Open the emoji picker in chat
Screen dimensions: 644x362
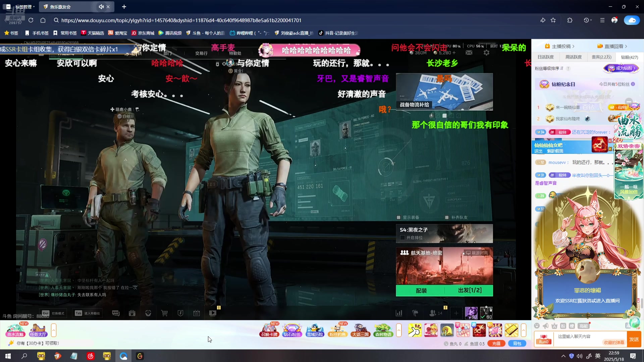tap(537, 326)
